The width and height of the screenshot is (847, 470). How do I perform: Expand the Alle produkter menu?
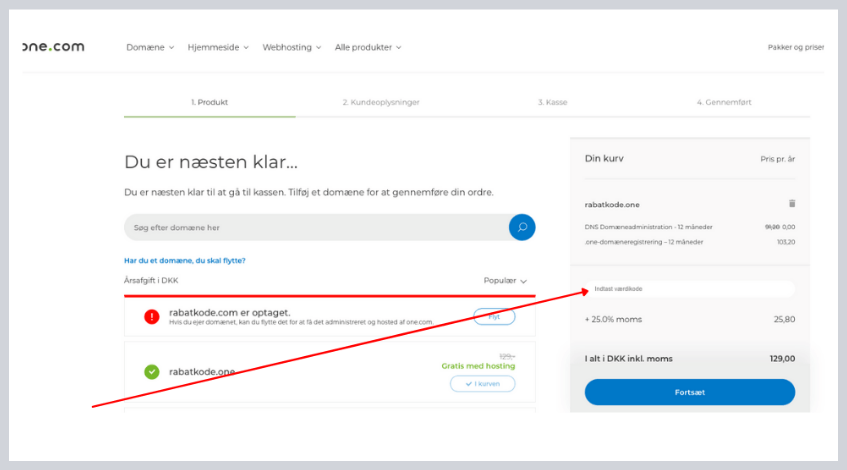[x=368, y=47]
